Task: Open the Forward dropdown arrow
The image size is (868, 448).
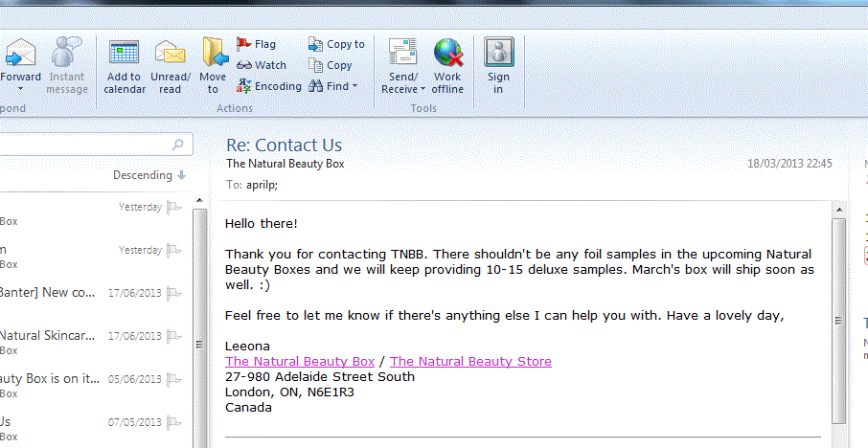Action: [20, 89]
